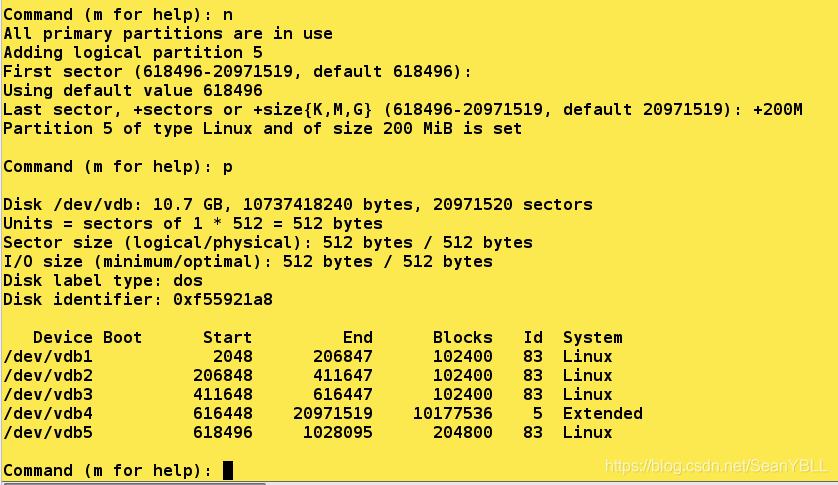Click the line "Adding logical partition 5"
Screen dimensions: 838x485
point(133,52)
